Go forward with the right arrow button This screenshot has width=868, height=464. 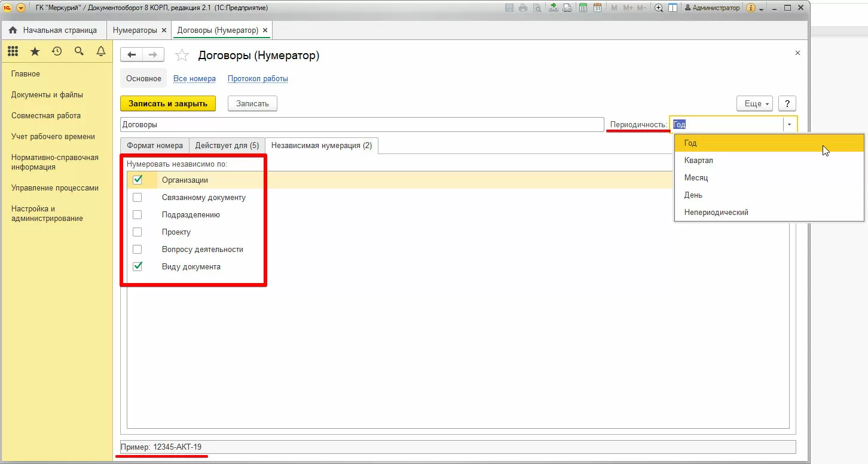[153, 55]
